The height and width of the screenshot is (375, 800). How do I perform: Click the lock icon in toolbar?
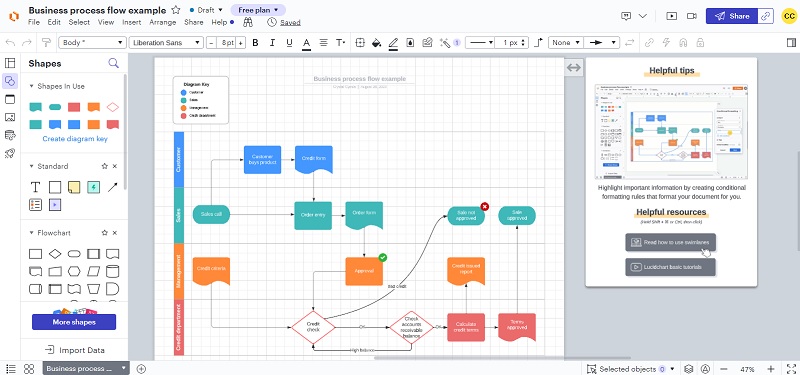pyautogui.click(x=701, y=43)
